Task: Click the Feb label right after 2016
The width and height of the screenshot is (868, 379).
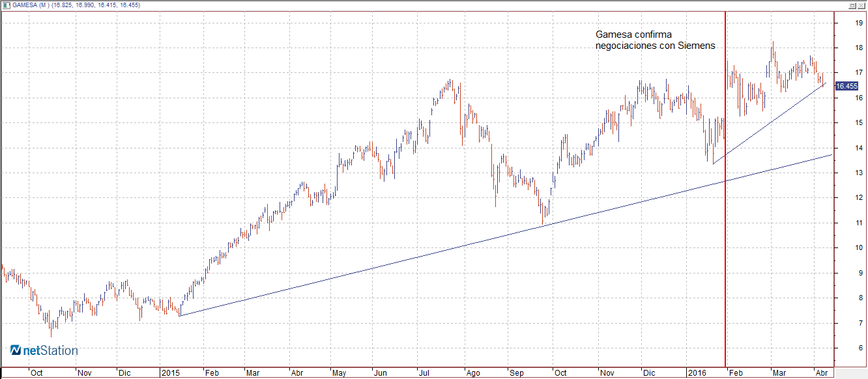Action: [x=736, y=373]
